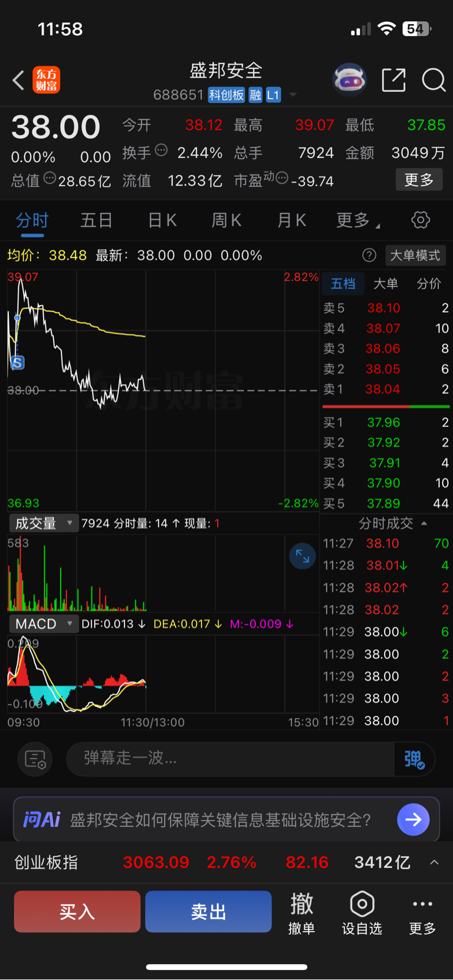453x980 pixels.
Task: Tap 设自选 add to watchlist icon
Action: point(362,913)
